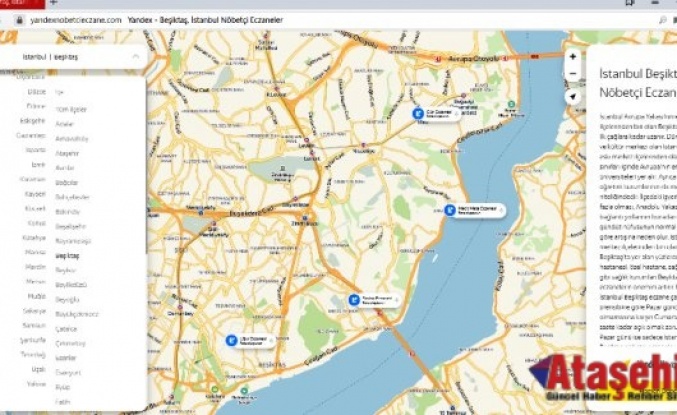
Task: Choose Beylikdüzü in the district list
Action: pos(71,285)
